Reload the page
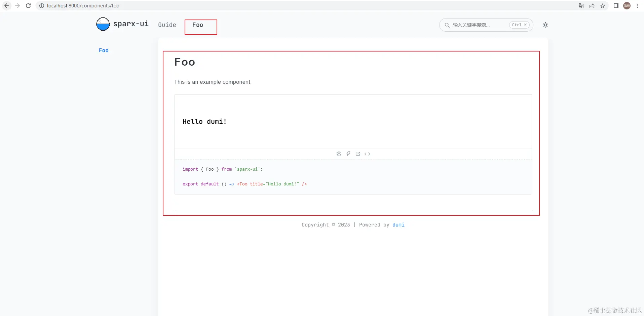Image resolution: width=644 pixels, height=316 pixels. point(28,6)
